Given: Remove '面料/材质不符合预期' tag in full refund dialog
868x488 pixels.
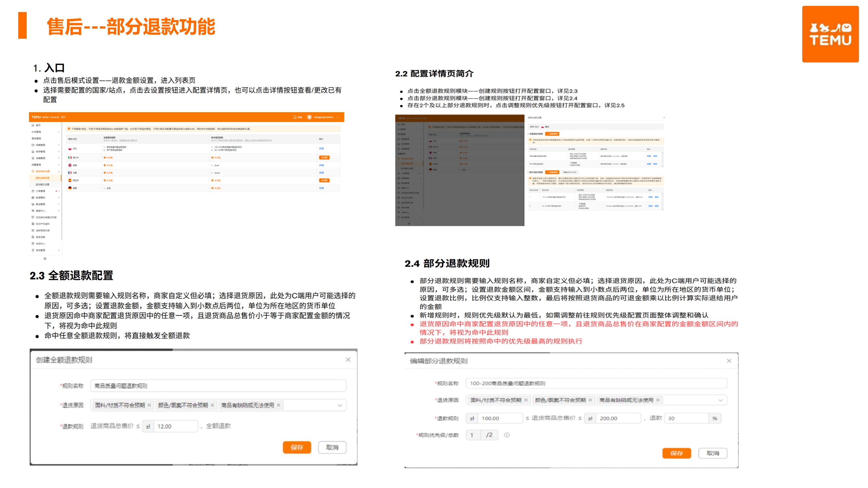Looking at the screenshot, I should click(149, 405).
